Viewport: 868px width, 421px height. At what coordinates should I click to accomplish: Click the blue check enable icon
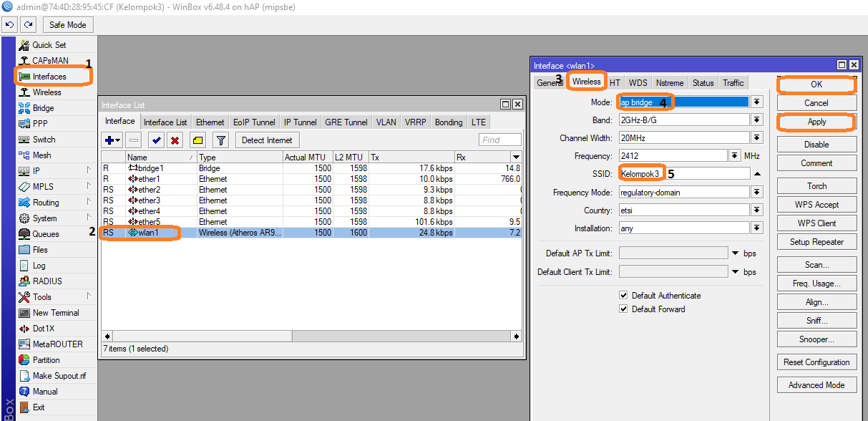[156, 140]
